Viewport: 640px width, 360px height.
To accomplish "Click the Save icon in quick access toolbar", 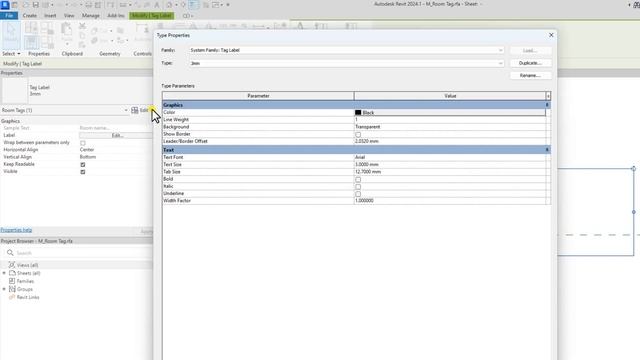I will click(36, 5).
